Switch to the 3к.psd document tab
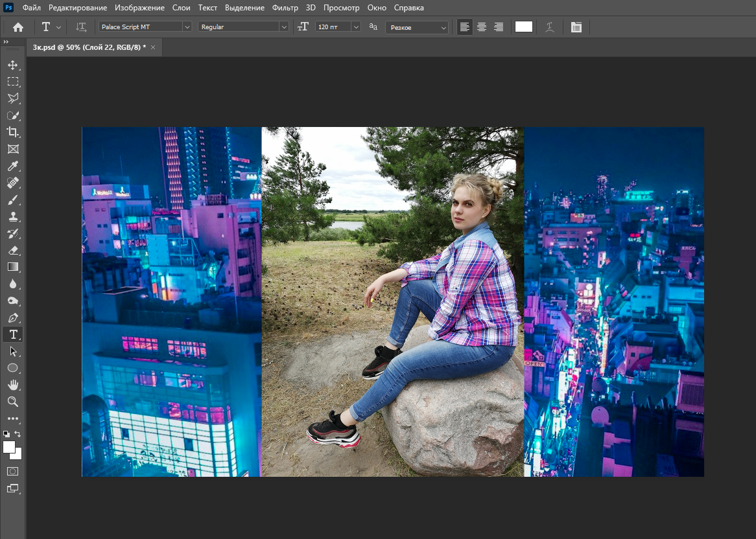This screenshot has width=756, height=539. [x=89, y=47]
